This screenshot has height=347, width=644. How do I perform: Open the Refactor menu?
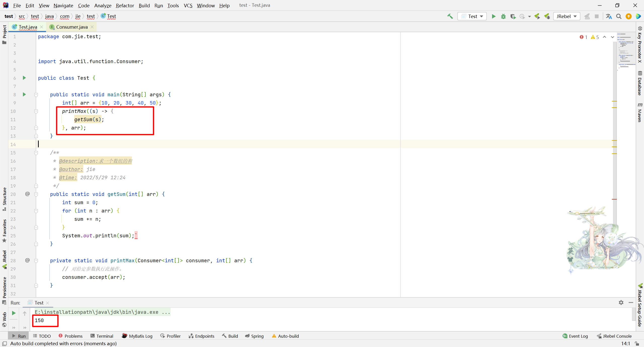pos(125,5)
